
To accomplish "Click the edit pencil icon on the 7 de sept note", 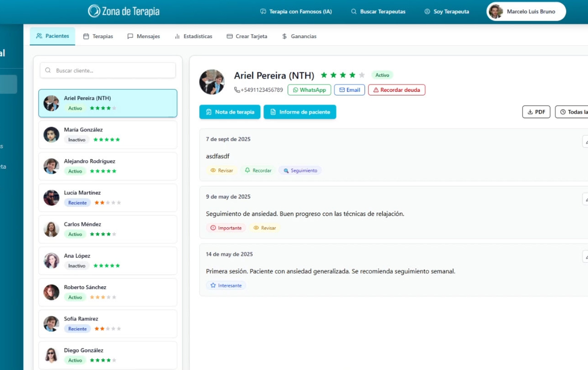I will coord(586,141).
